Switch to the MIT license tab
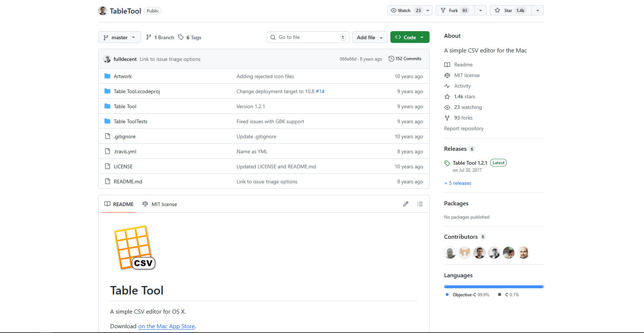Screen dimensions: 644x333 160,204
